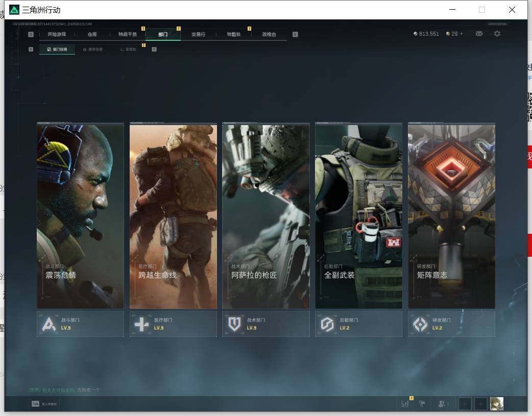Viewport: 532px width, 416px height.
Task: Click the gold coin icon beside 29
Action: coord(448,34)
